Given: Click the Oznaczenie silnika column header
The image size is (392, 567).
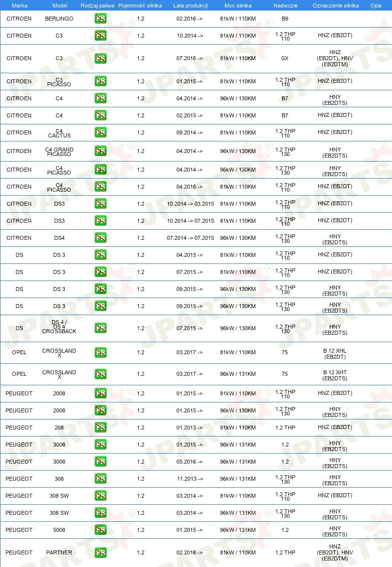Looking at the screenshot, I should [x=336, y=6].
